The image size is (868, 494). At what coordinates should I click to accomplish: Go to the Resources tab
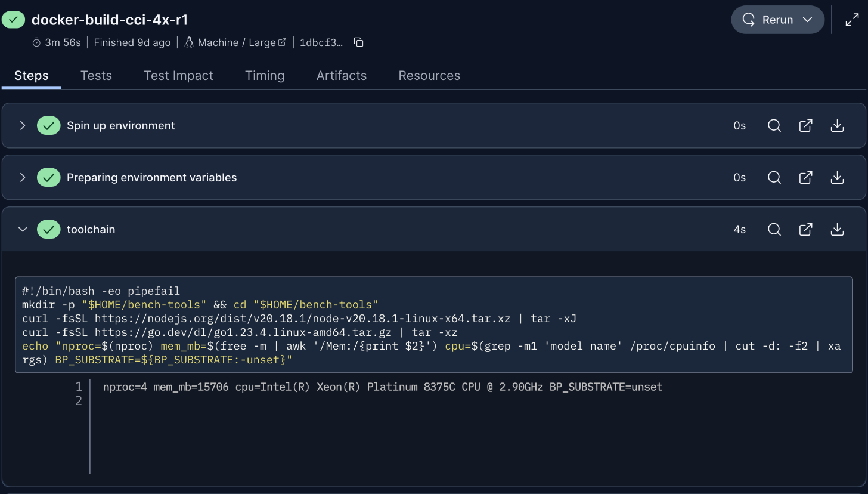(x=429, y=76)
